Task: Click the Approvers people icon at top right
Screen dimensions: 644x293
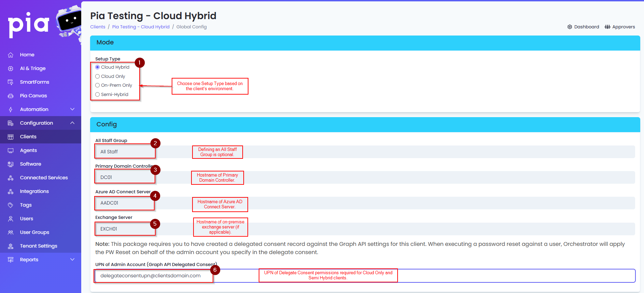Action: [607, 27]
